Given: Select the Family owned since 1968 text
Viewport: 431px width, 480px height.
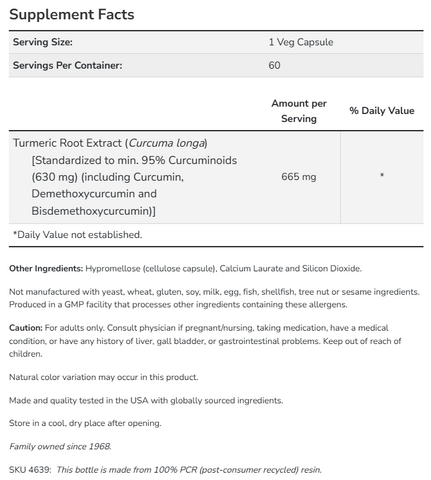Looking at the screenshot, I should point(60,447).
